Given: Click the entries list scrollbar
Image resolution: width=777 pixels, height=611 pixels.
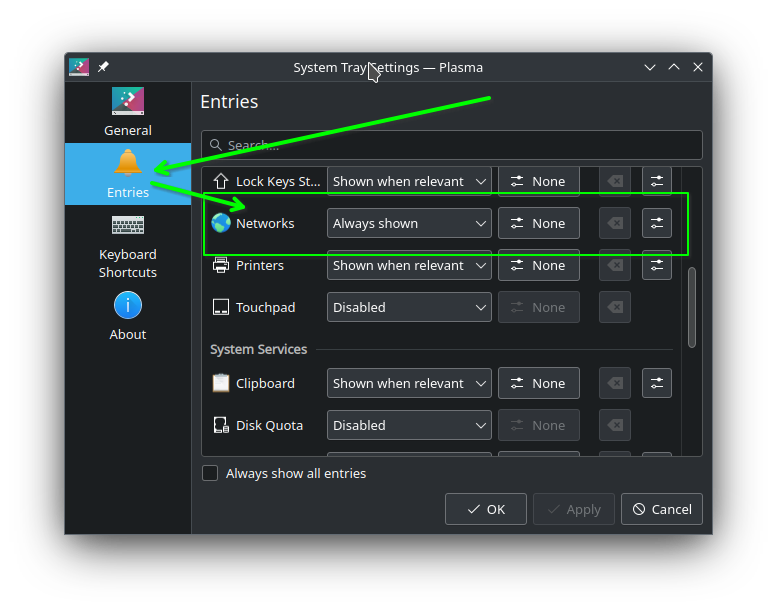Looking at the screenshot, I should [692, 307].
